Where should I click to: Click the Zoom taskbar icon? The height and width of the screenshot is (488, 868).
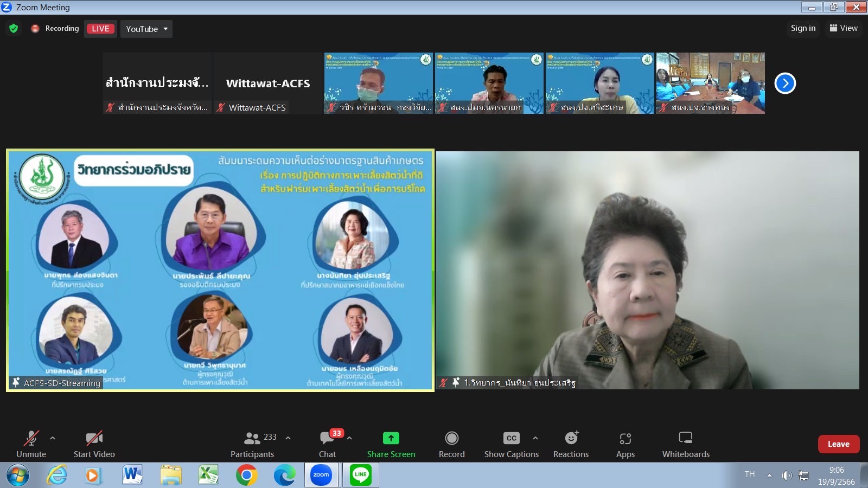point(321,475)
